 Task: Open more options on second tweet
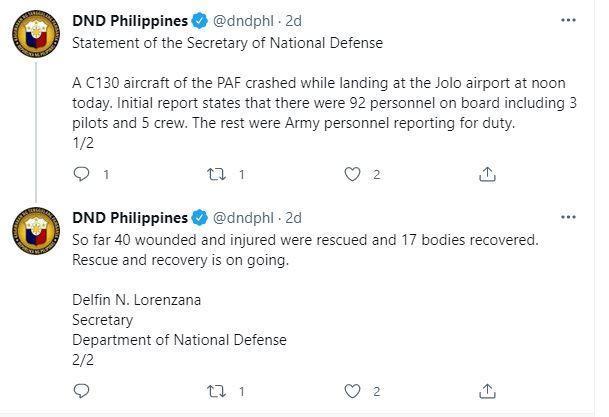(x=568, y=217)
